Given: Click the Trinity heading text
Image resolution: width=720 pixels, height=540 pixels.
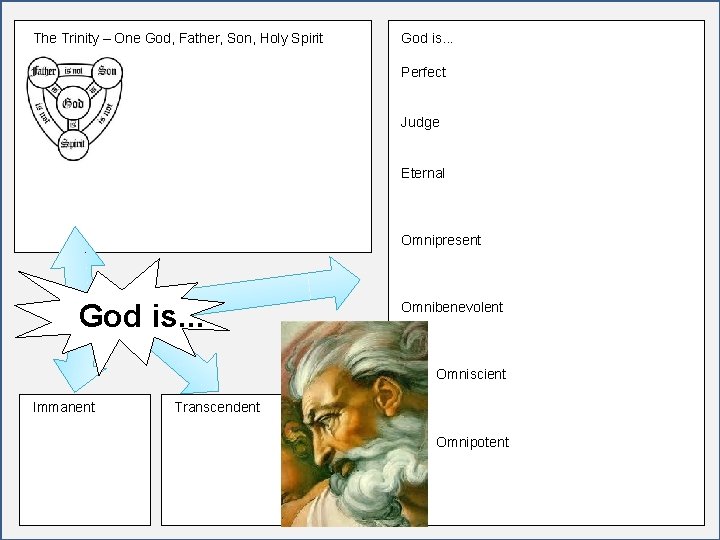Looking at the screenshot, I should pos(178,39).
